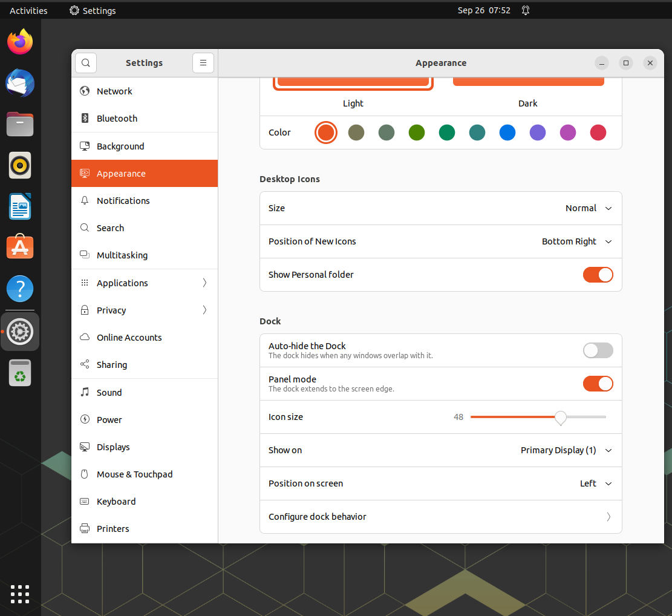Select the Displays settings icon
Viewport: 672px width, 616px height.
[x=85, y=447]
